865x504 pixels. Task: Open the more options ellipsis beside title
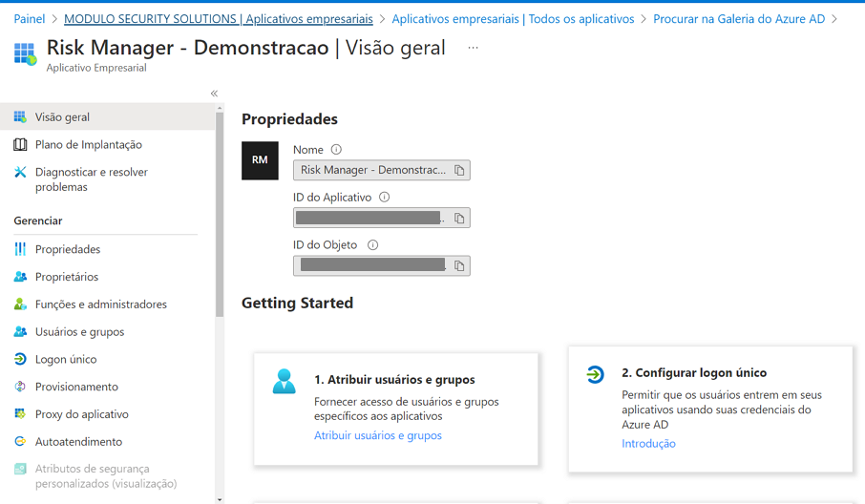pyautogui.click(x=473, y=48)
